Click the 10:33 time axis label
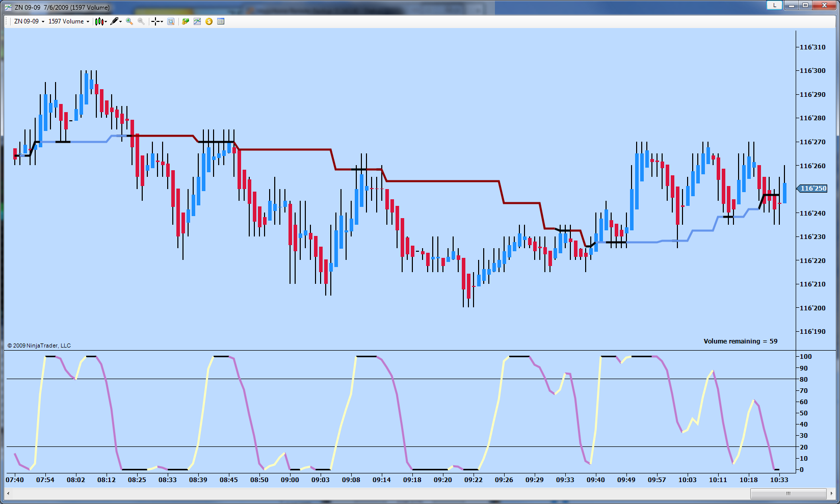The width and height of the screenshot is (840, 504). click(x=779, y=480)
